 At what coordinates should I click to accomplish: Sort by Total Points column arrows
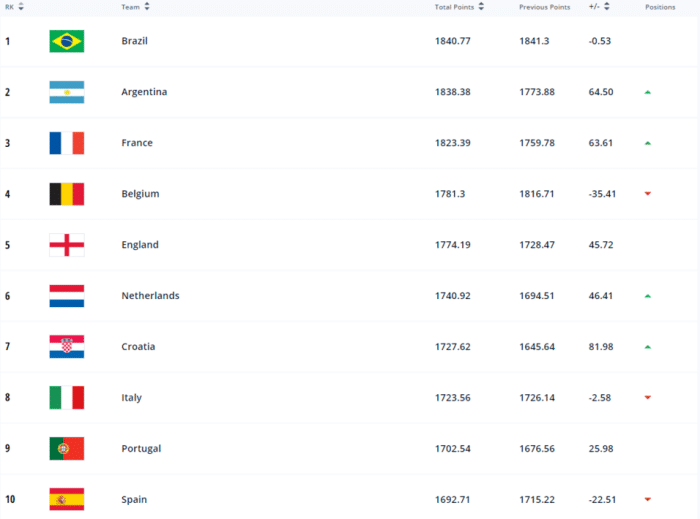coord(481,7)
